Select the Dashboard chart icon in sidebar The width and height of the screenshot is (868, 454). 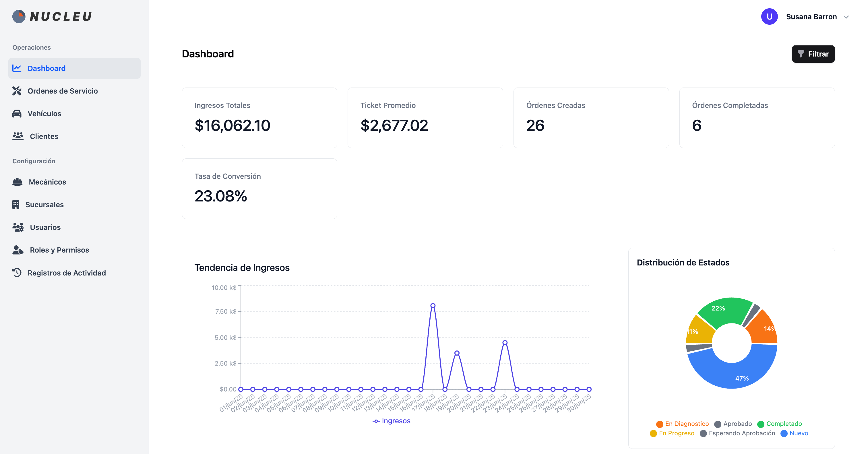17,68
